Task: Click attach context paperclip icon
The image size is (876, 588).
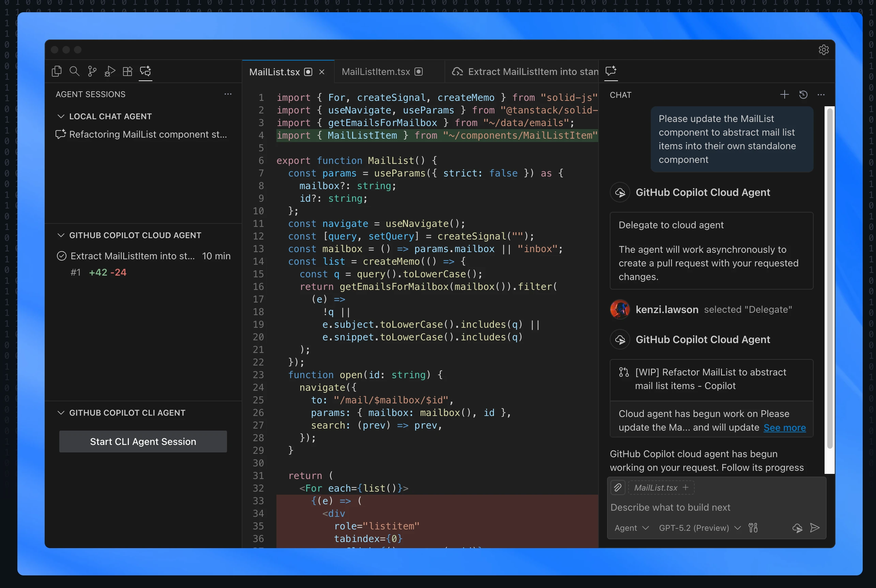Action: pyautogui.click(x=618, y=488)
